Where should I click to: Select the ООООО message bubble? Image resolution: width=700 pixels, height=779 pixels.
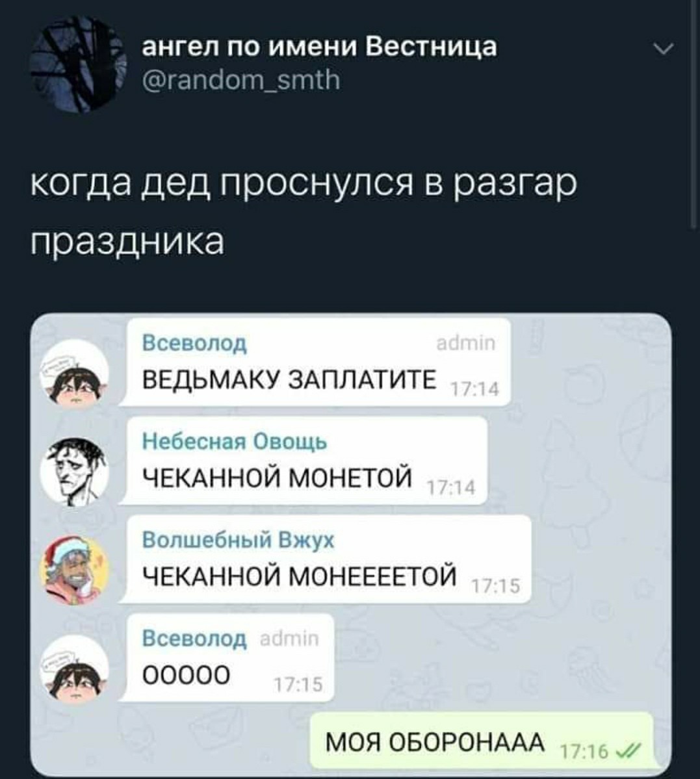[227, 658]
